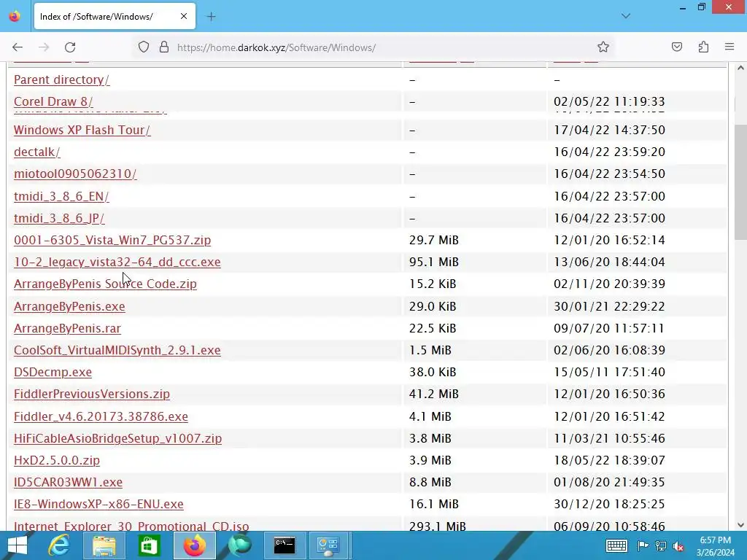Open the Windows Start button
Image resolution: width=747 pixels, height=560 pixels.
[x=18, y=545]
